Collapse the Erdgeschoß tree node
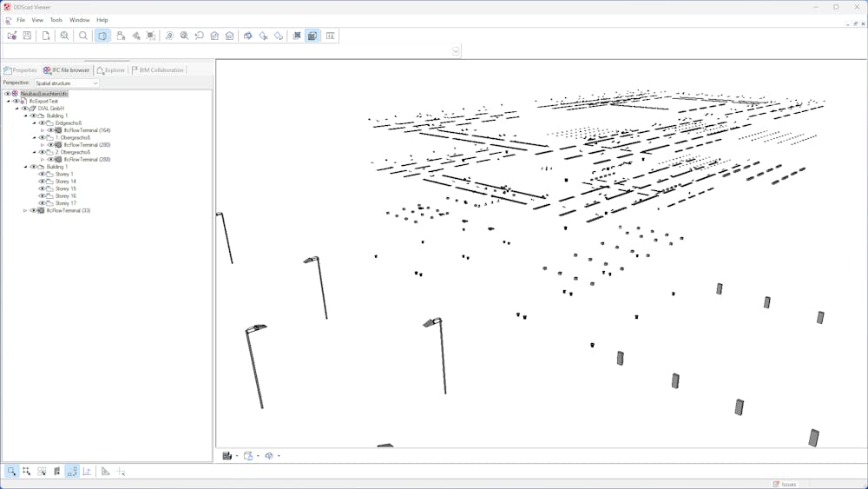 [x=35, y=123]
